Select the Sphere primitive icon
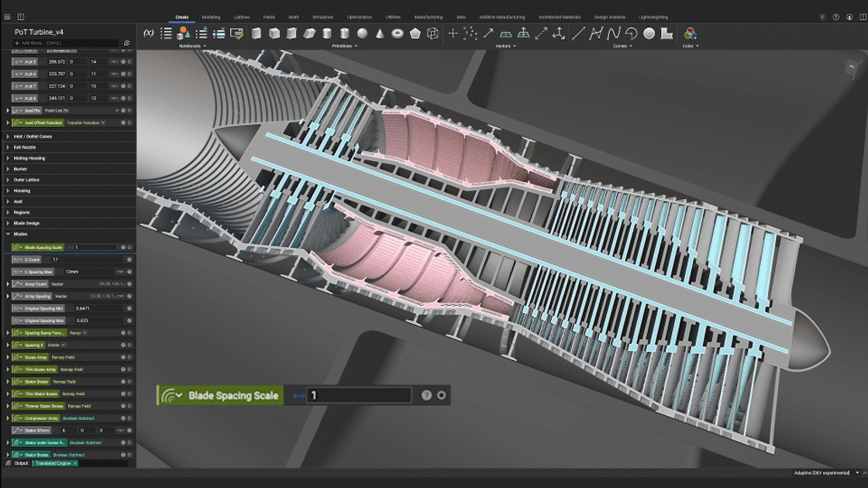 [362, 33]
